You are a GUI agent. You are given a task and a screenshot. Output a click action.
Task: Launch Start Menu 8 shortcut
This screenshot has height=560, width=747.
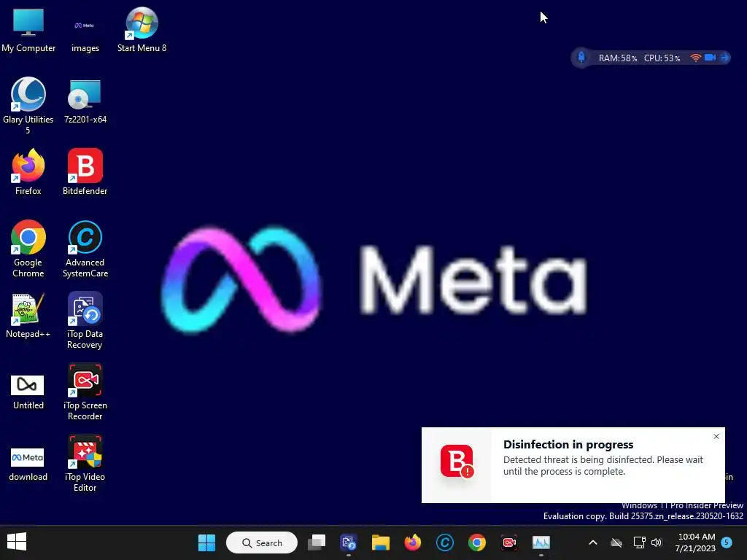click(142, 29)
